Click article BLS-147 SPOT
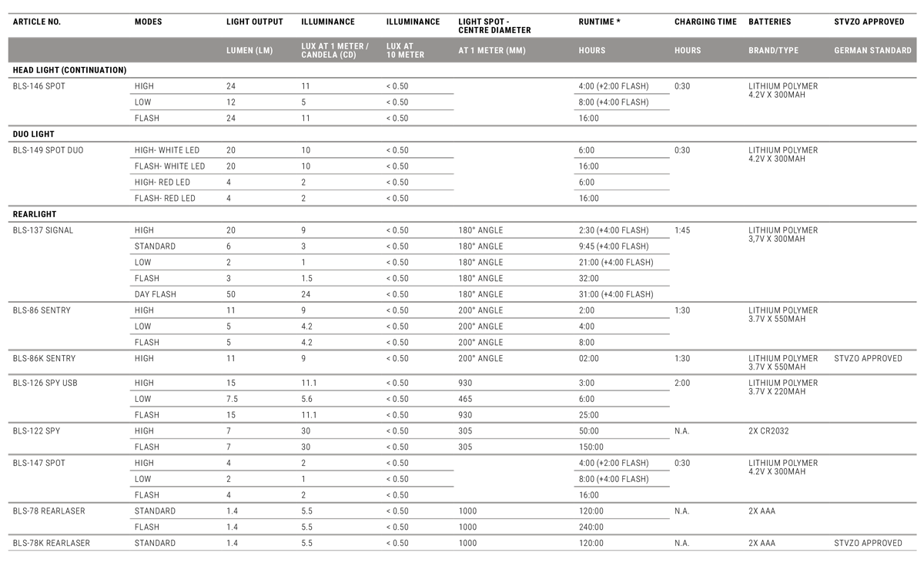Image resolution: width=924 pixels, height=566 pixels. click(39, 463)
